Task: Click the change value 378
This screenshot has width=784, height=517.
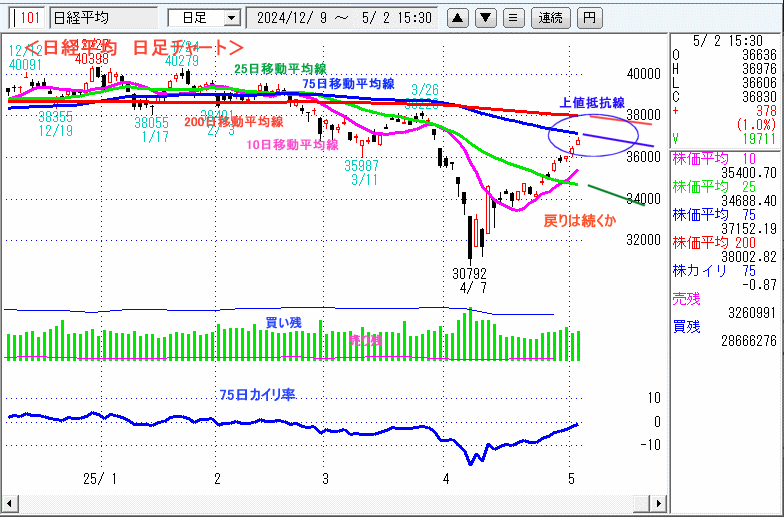Action: point(766,111)
